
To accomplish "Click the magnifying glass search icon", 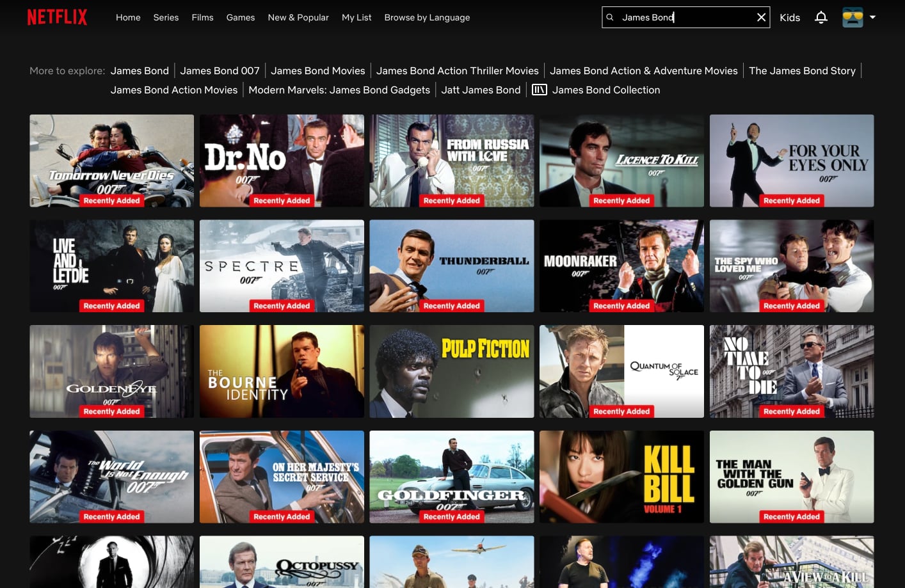I will [x=611, y=17].
